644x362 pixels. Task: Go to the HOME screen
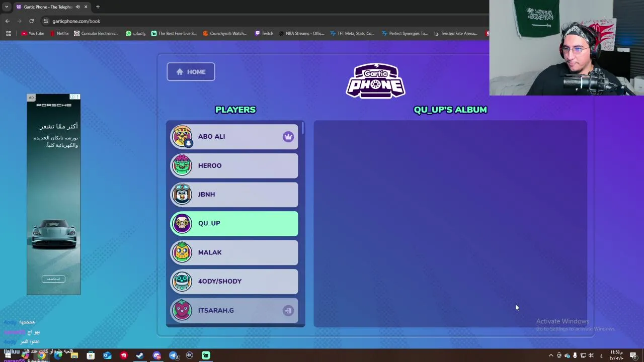[x=191, y=72]
